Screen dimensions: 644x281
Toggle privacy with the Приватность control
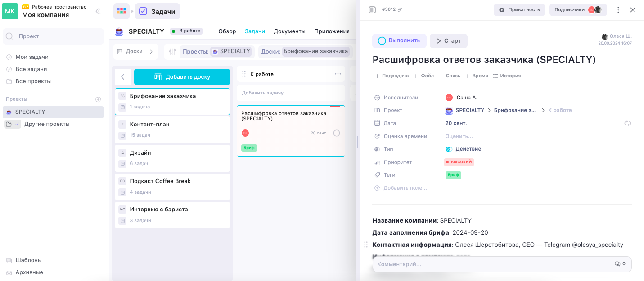(519, 9)
